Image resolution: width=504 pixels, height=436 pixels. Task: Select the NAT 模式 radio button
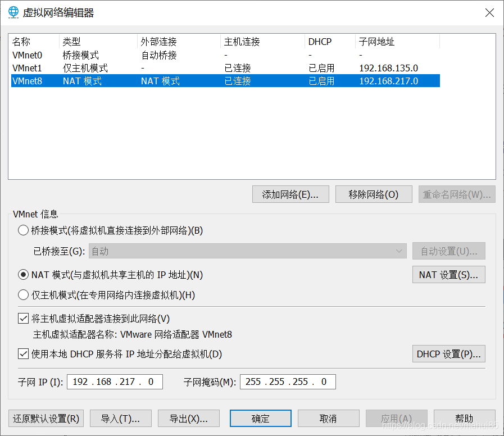point(23,275)
